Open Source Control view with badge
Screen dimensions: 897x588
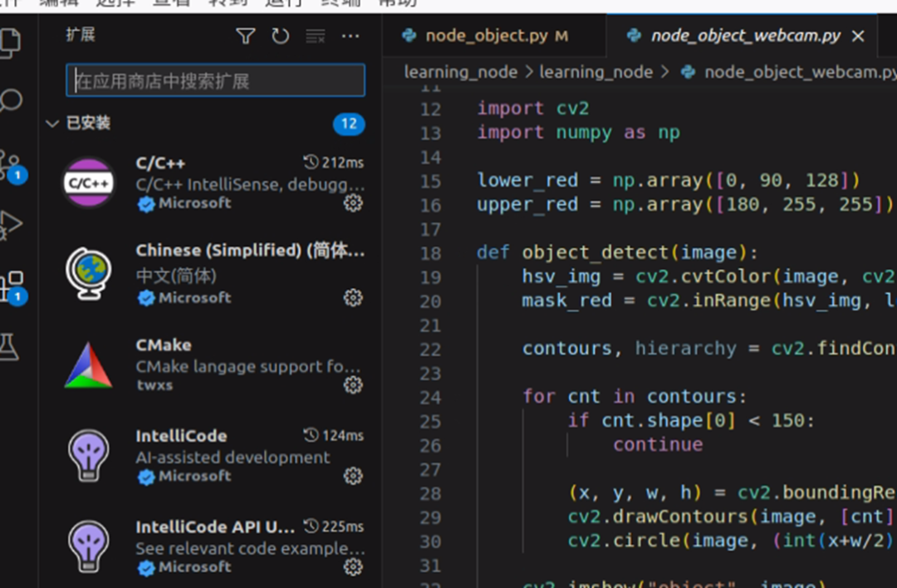pos(12,166)
